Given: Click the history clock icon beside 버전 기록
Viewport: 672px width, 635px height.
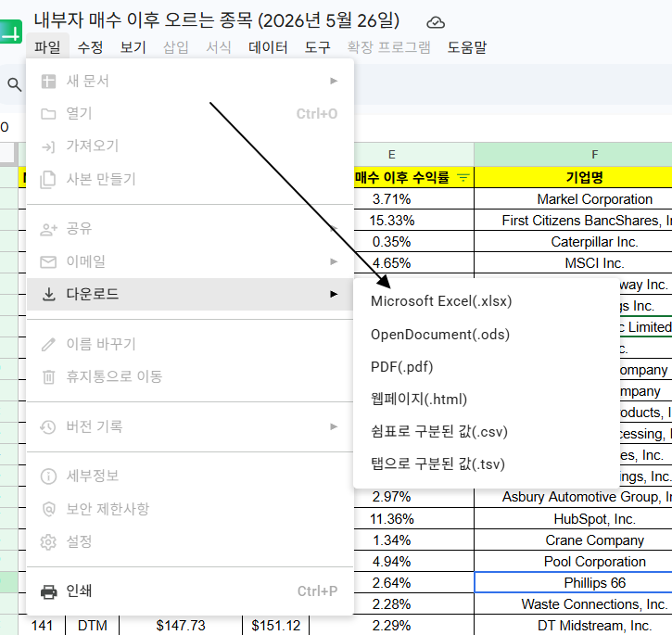Looking at the screenshot, I should click(x=48, y=427).
